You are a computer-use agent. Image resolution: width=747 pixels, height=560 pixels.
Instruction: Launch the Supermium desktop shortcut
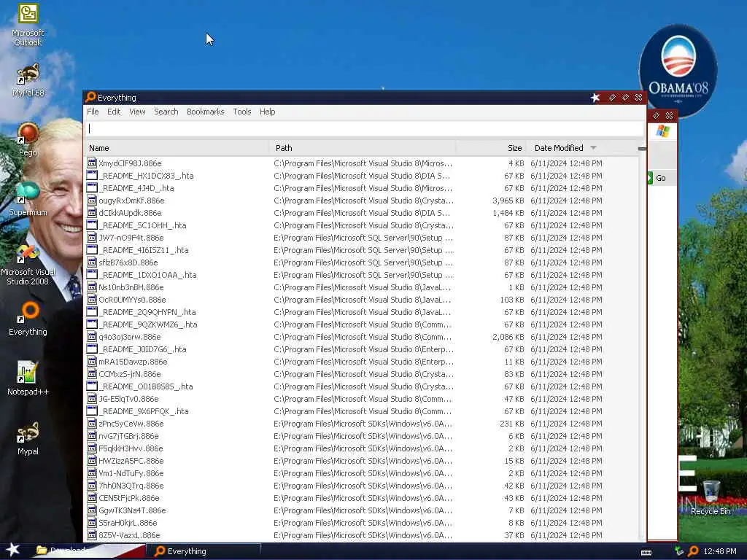(x=28, y=199)
